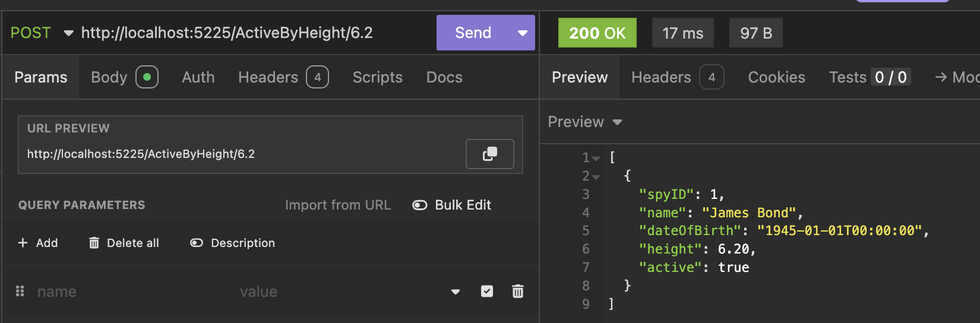This screenshot has width=980, height=323.
Task: Click the drag handle beside the name field
Action: point(20,292)
